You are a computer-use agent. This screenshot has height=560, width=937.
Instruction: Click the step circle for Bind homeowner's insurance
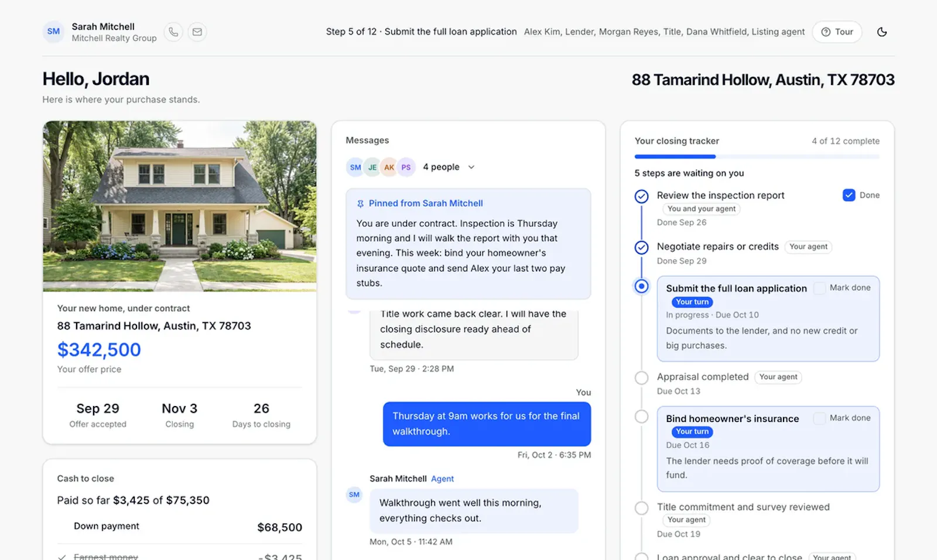pos(642,416)
